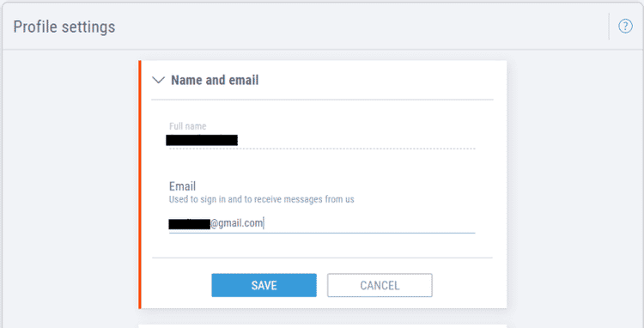This screenshot has width=644, height=328.
Task: Click the redacted email username portion
Action: pyautogui.click(x=190, y=224)
